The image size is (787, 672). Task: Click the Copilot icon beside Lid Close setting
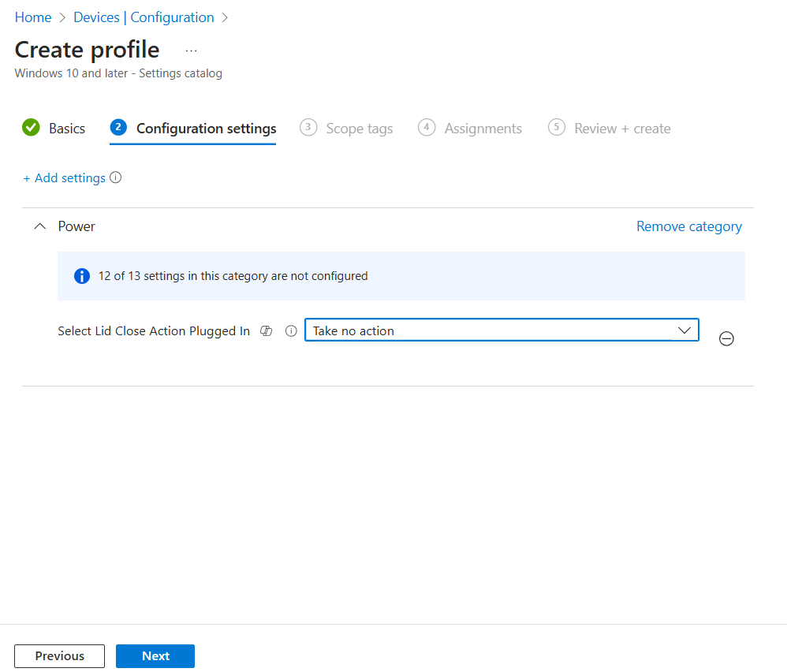coord(266,331)
